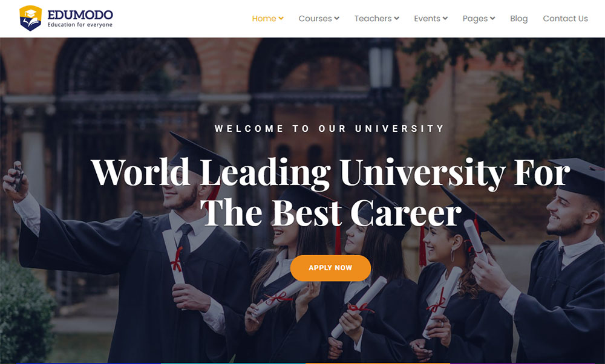The height and width of the screenshot is (364, 605).
Task: Expand the Pages dropdown chevron
Action: (492, 19)
